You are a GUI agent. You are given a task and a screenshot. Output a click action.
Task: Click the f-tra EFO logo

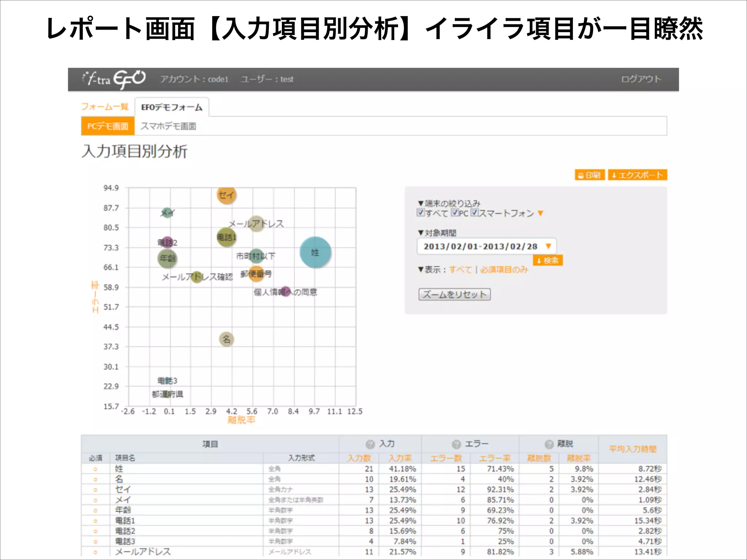[113, 79]
